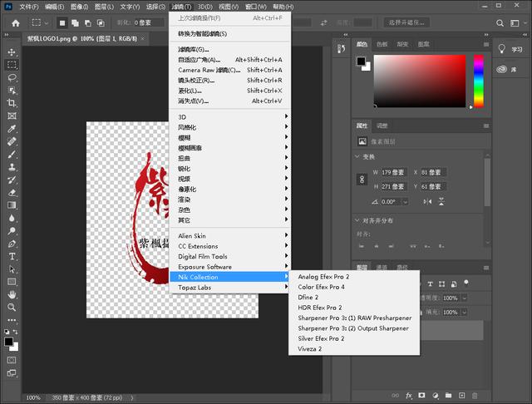This screenshot has height=404, width=532.
Task: Select the Path Selection tool
Action: [x=12, y=269]
